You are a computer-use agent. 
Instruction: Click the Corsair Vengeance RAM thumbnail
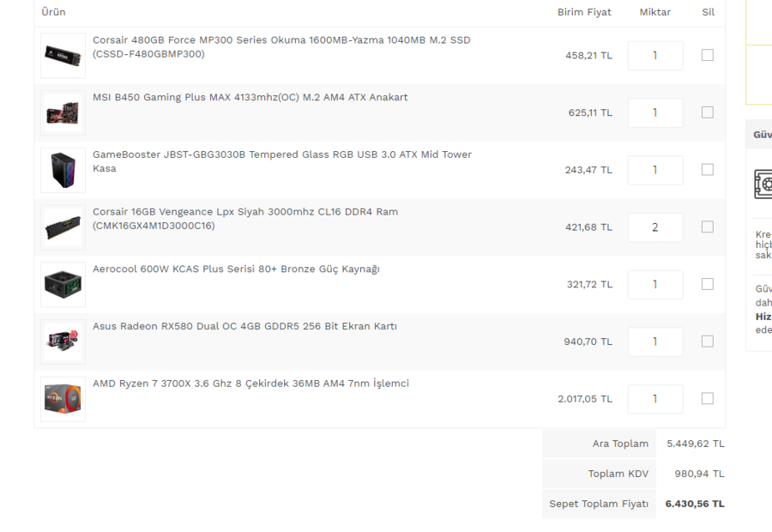point(63,227)
